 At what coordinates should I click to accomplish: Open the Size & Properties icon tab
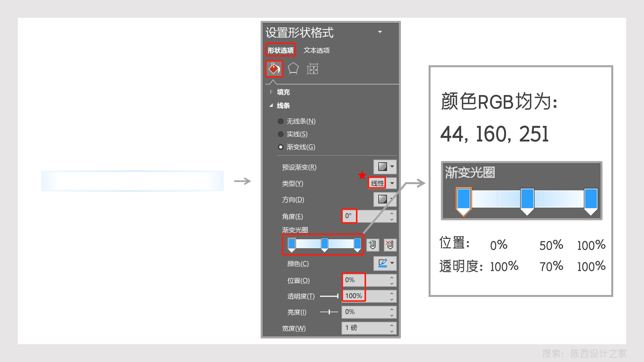point(312,69)
